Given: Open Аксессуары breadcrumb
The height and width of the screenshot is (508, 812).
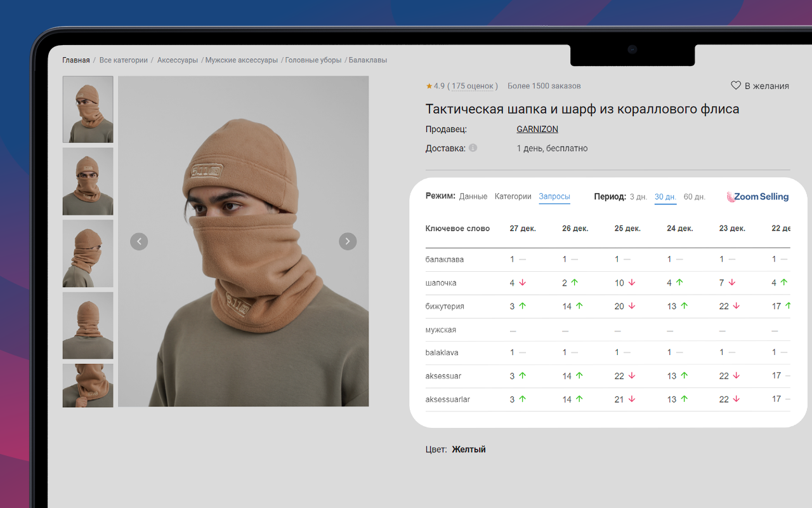Looking at the screenshot, I should click(x=178, y=60).
